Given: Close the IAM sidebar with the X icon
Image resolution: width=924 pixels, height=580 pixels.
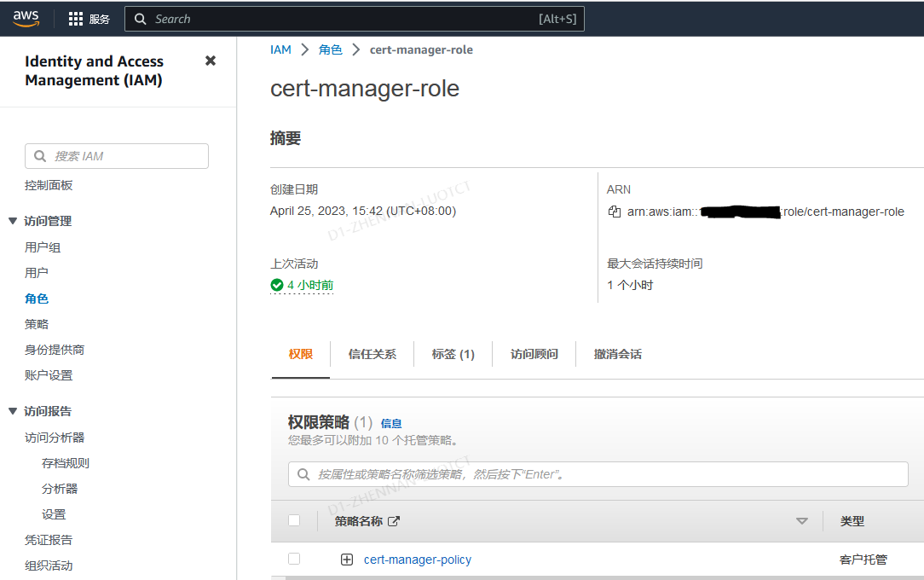Looking at the screenshot, I should click(x=211, y=60).
